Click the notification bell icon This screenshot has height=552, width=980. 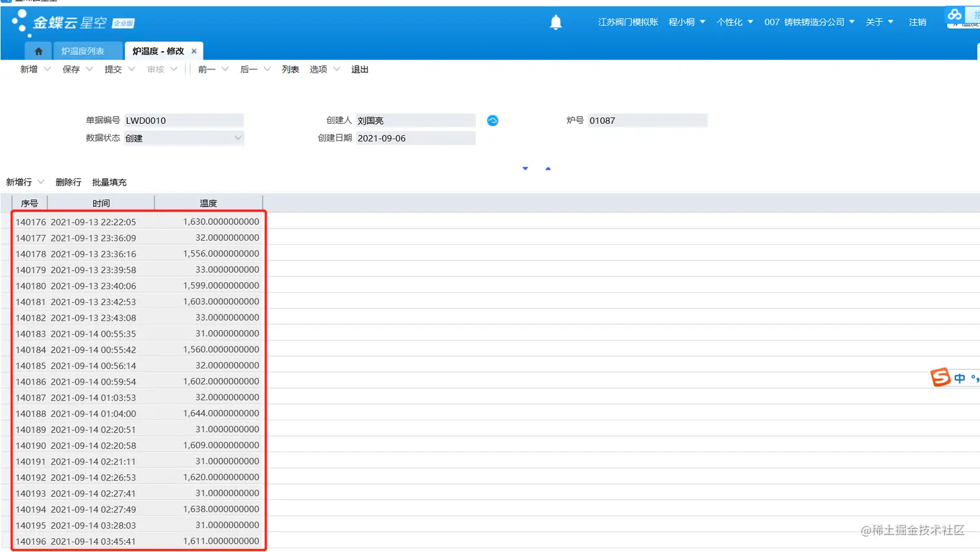point(555,21)
